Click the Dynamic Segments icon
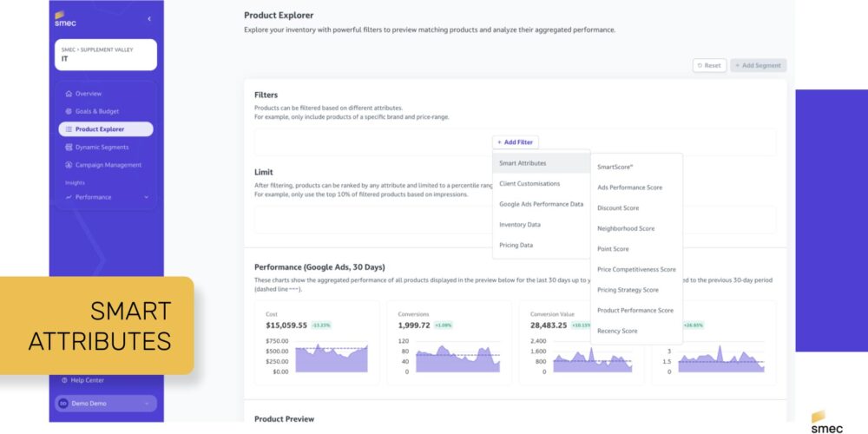Screen dimensions: 868x434 point(69,148)
